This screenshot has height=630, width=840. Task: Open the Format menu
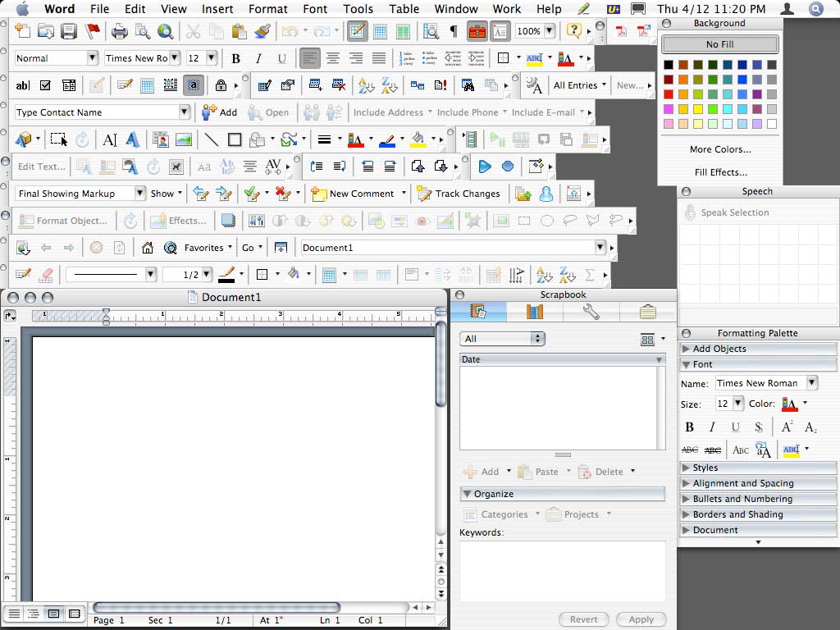[x=268, y=9]
